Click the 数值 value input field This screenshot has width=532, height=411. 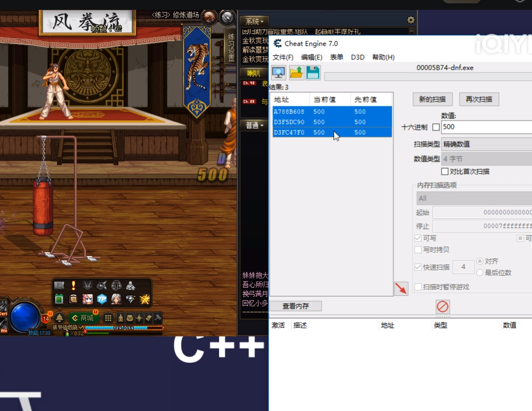(x=487, y=127)
